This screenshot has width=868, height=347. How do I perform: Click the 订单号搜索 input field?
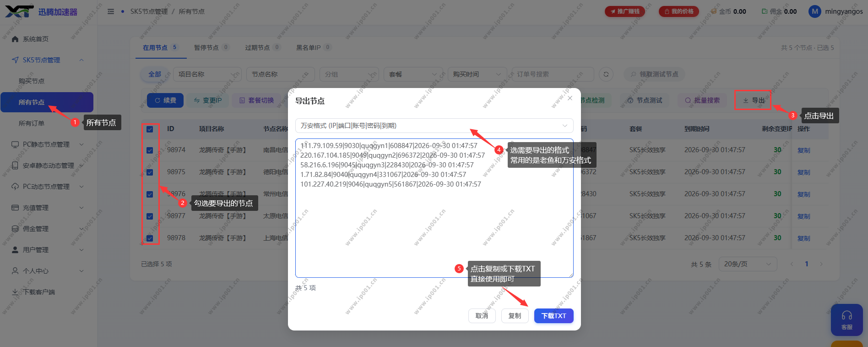point(553,74)
